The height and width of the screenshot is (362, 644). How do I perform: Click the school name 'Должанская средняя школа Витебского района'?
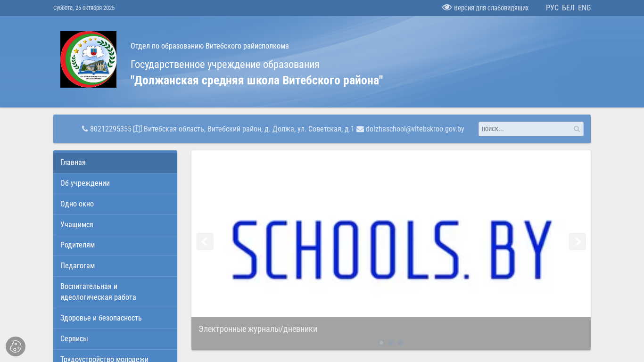(257, 81)
